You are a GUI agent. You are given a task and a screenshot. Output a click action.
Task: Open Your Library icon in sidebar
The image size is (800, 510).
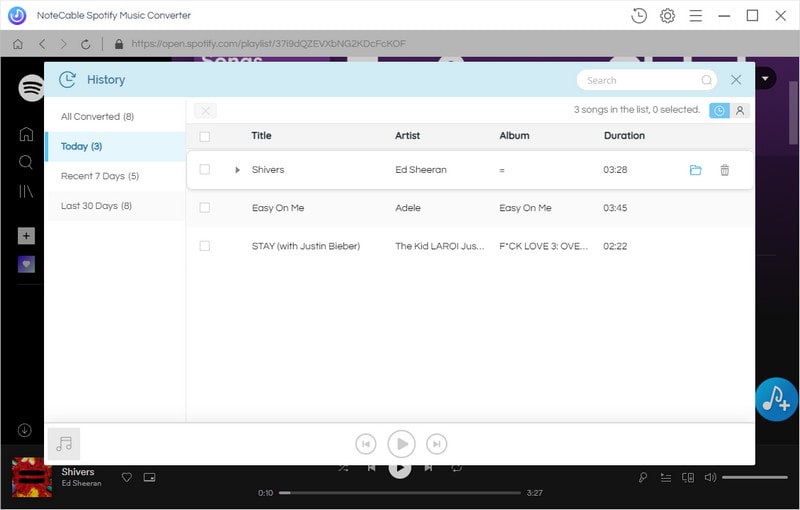[26, 192]
